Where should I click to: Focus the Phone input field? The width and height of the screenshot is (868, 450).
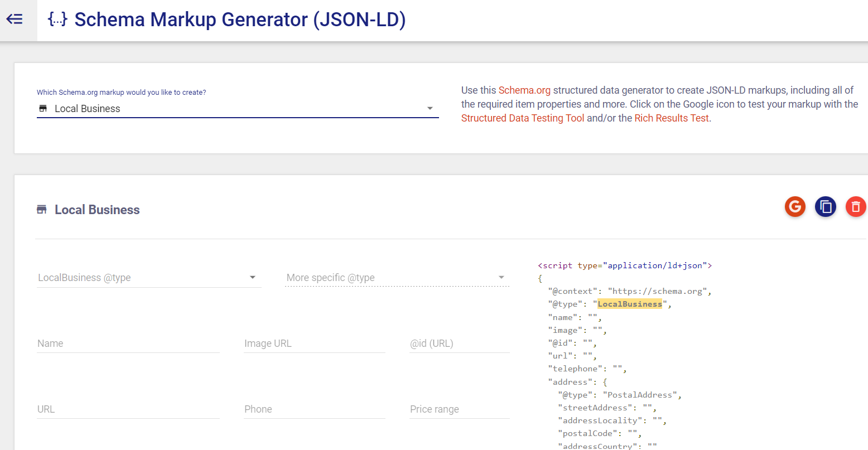pyautogui.click(x=314, y=409)
